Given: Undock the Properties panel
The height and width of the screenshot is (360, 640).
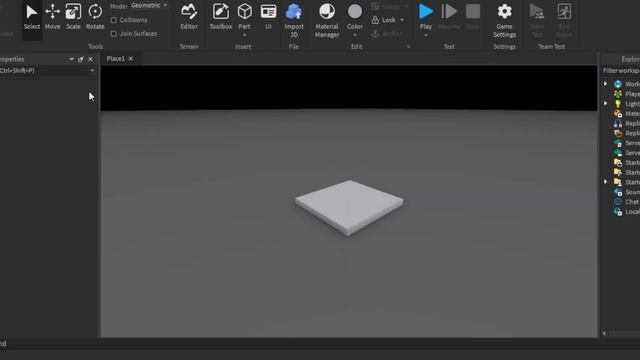Looking at the screenshot, I should (x=81, y=59).
